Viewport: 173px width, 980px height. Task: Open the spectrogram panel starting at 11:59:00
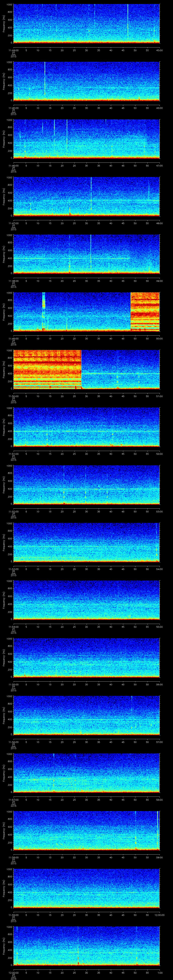tap(86, 888)
